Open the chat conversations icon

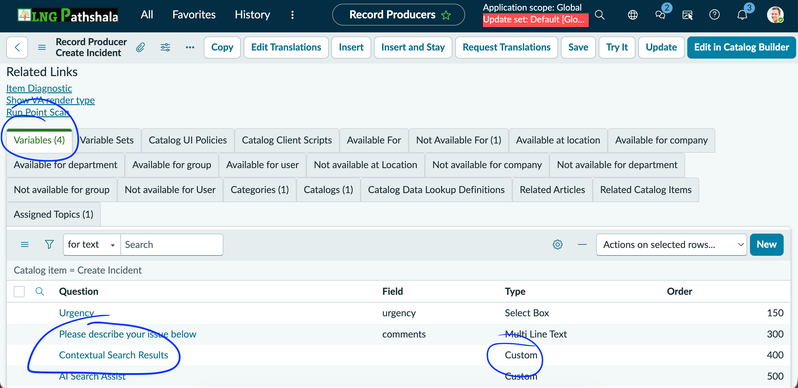point(661,15)
